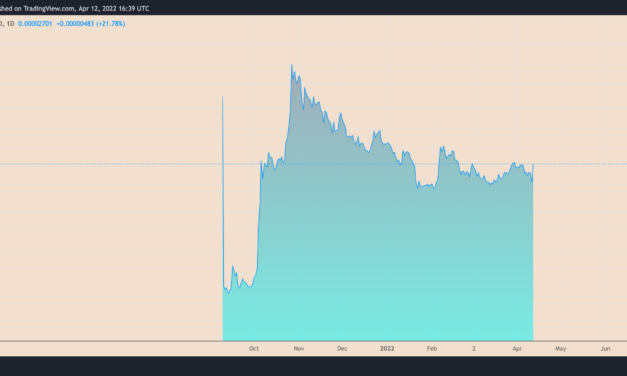This screenshot has height=376, width=627.
Task: Click the Apr label on time axis
Action: 517,348
